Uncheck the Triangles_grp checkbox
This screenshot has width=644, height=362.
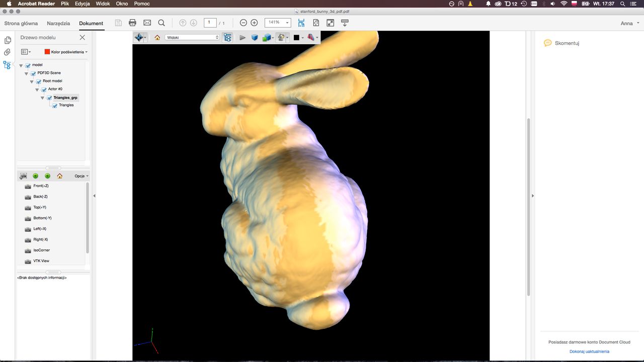click(x=49, y=98)
